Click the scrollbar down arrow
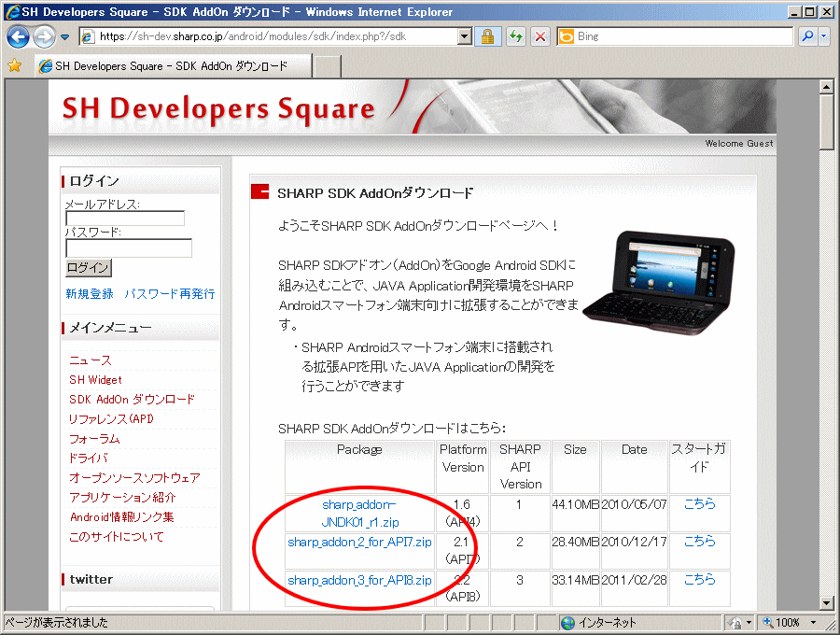The height and width of the screenshot is (635, 840). pos(827,602)
